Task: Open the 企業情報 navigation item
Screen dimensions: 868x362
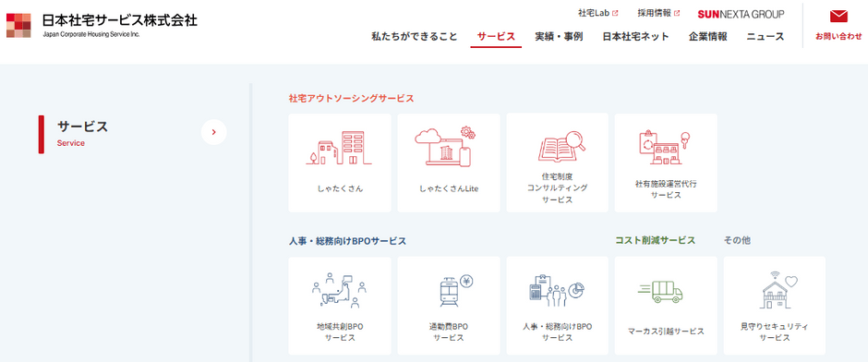Action: pos(708,37)
